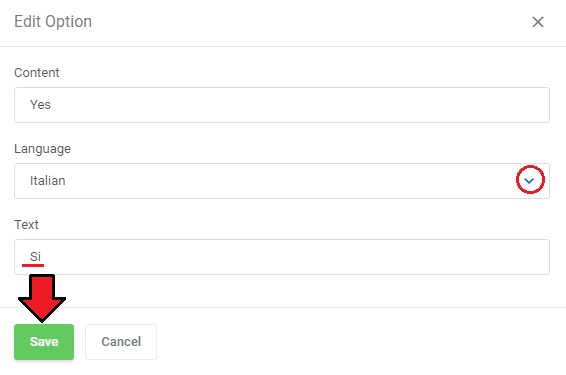Click the Content field label
Viewport: 566px width, 375px height.
pos(36,73)
